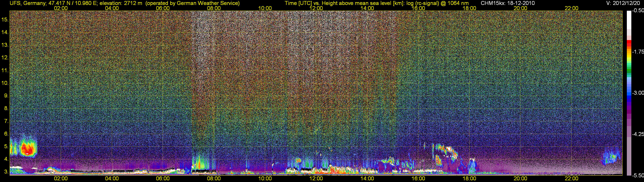Click the 12:00 label on the top time axis

coord(316,8)
